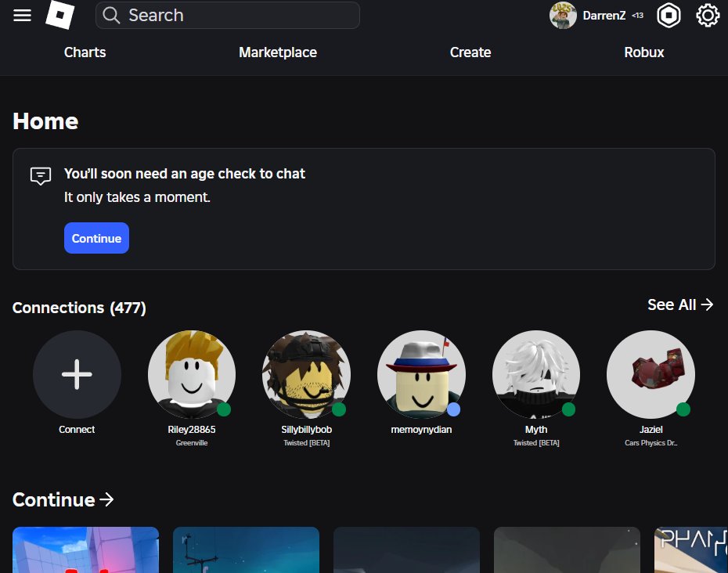
Task: Open memoynydian's avatar
Action: click(x=421, y=374)
